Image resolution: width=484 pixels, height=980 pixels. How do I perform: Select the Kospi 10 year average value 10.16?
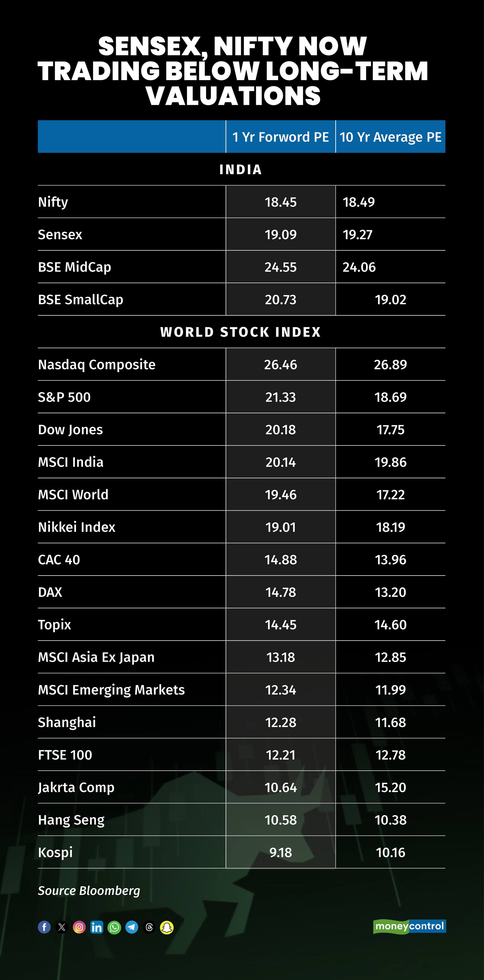(390, 853)
